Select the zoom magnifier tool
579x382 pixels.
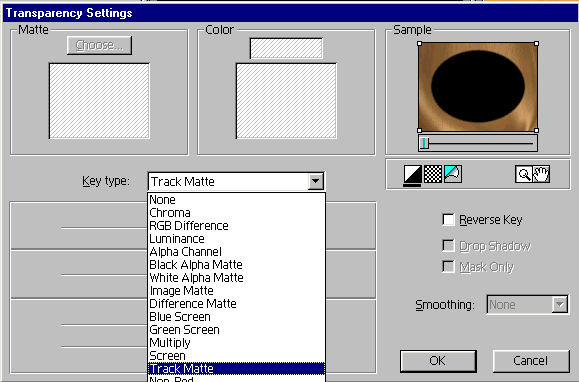(x=524, y=174)
